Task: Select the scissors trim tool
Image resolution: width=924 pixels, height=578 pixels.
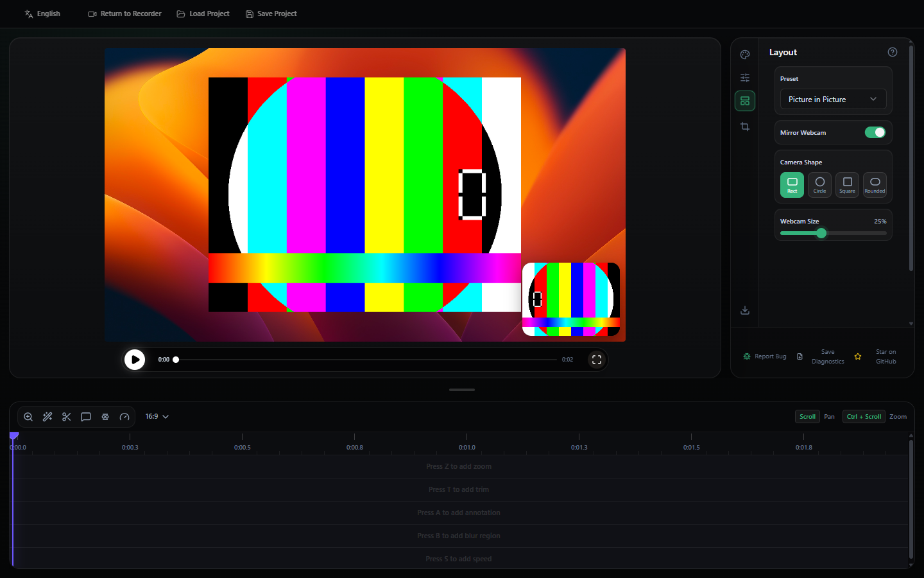Action: point(67,417)
